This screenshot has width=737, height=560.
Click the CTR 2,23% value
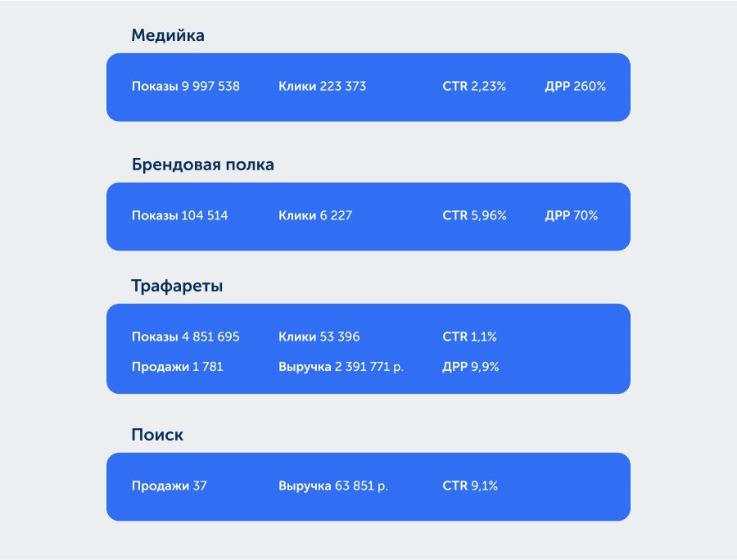pos(474,86)
